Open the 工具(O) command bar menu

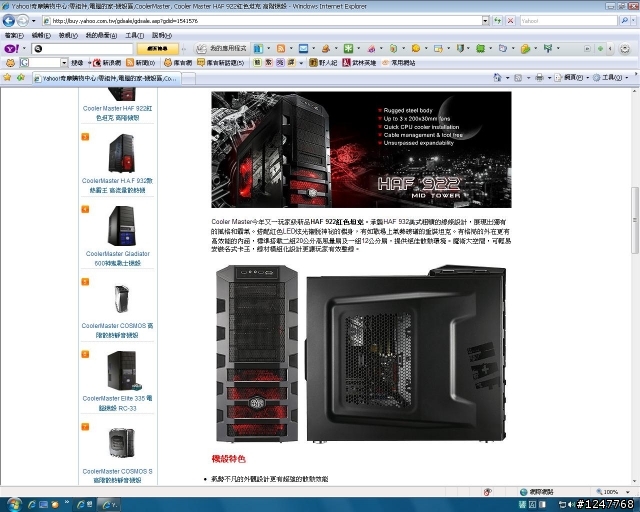610,78
